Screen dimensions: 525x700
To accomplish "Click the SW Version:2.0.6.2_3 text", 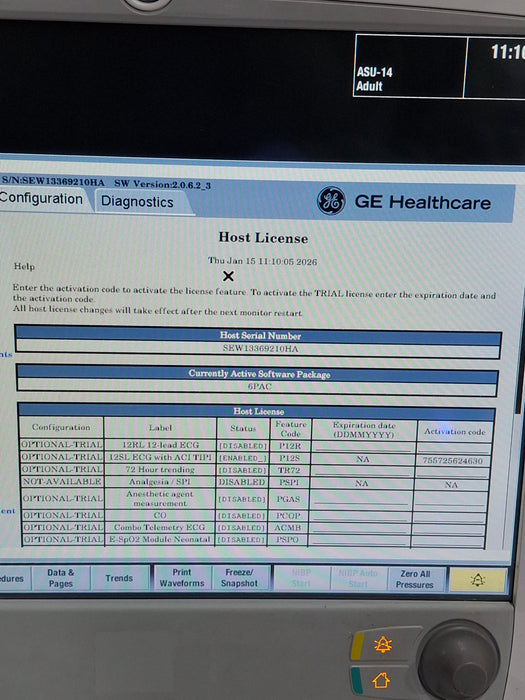I will (x=162, y=184).
